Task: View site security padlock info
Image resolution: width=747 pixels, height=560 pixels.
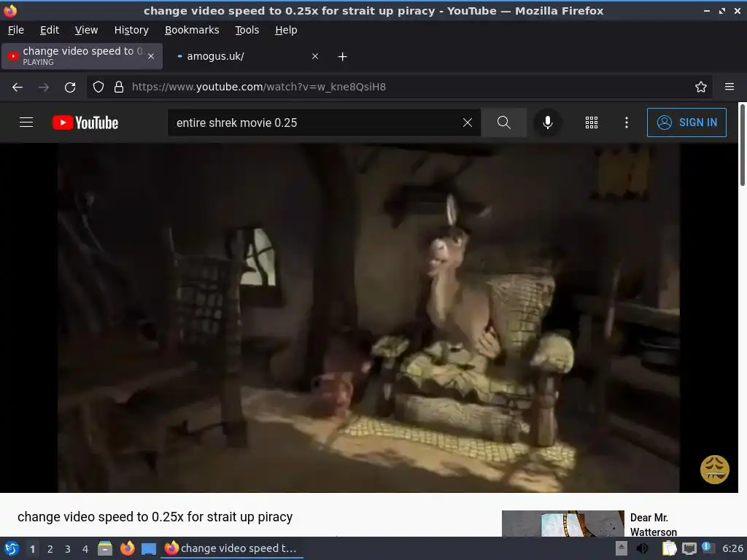Action: [119, 87]
